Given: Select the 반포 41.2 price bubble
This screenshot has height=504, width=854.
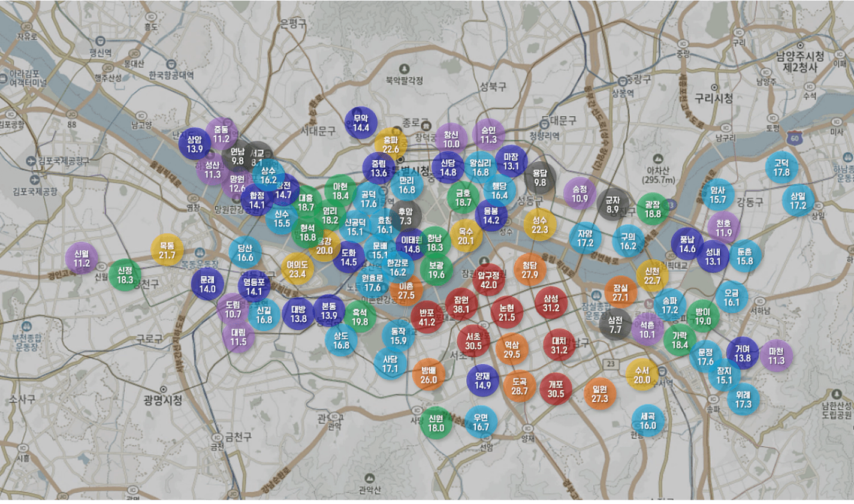Looking at the screenshot, I should click(x=427, y=317).
